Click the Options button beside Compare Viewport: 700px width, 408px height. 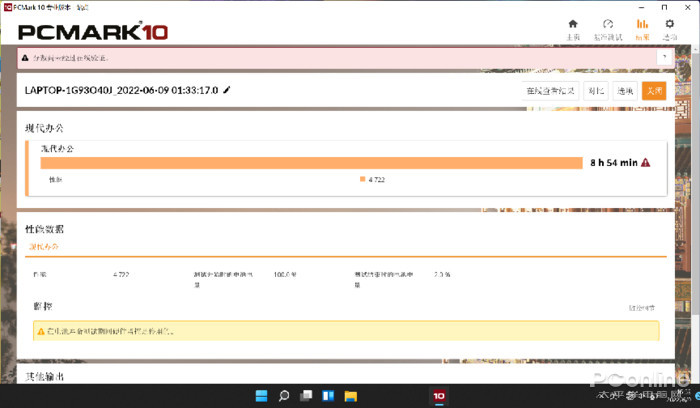pyautogui.click(x=625, y=90)
